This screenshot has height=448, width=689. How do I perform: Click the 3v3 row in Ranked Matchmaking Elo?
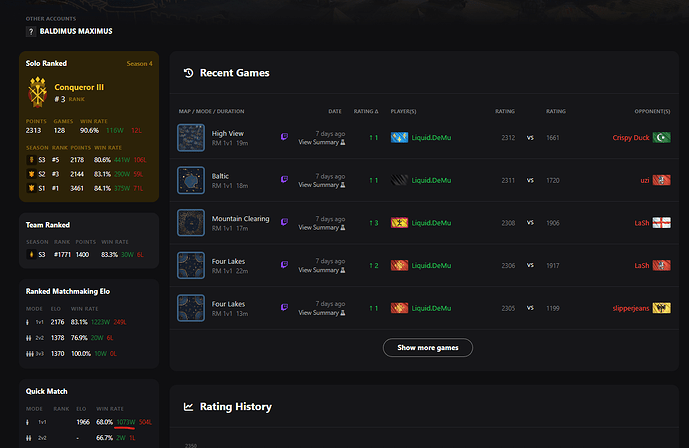click(x=72, y=354)
